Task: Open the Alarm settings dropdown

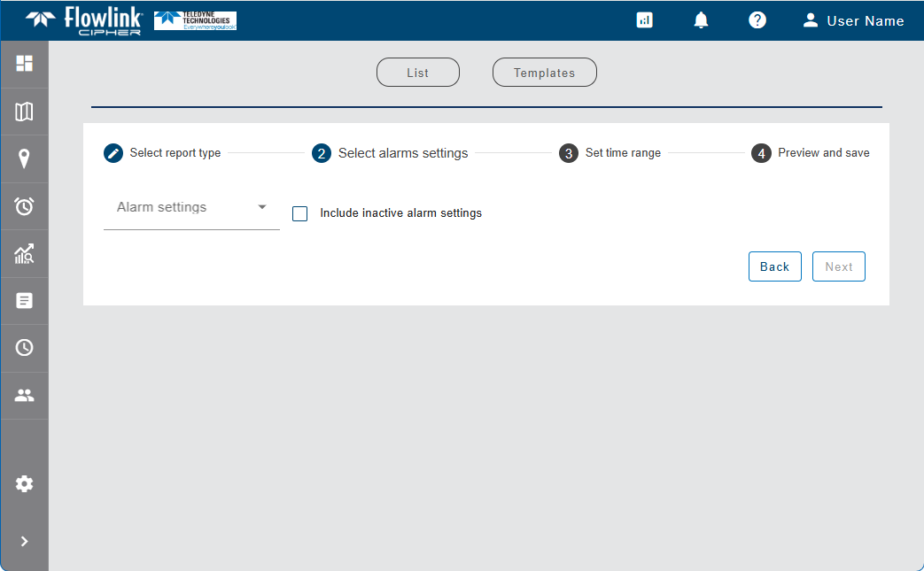Action: (x=191, y=208)
